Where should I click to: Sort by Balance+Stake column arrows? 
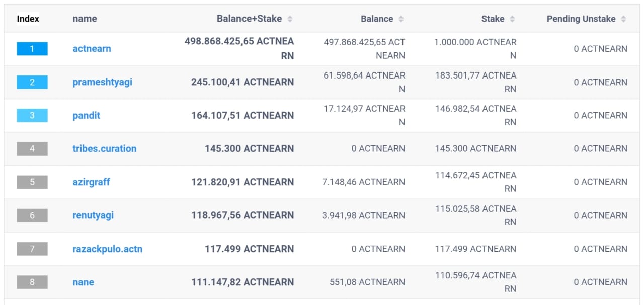290,19
